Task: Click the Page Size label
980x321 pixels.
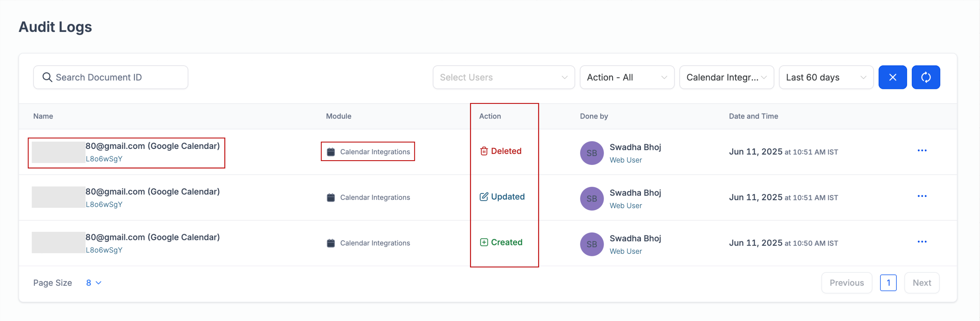Action: coord(53,283)
